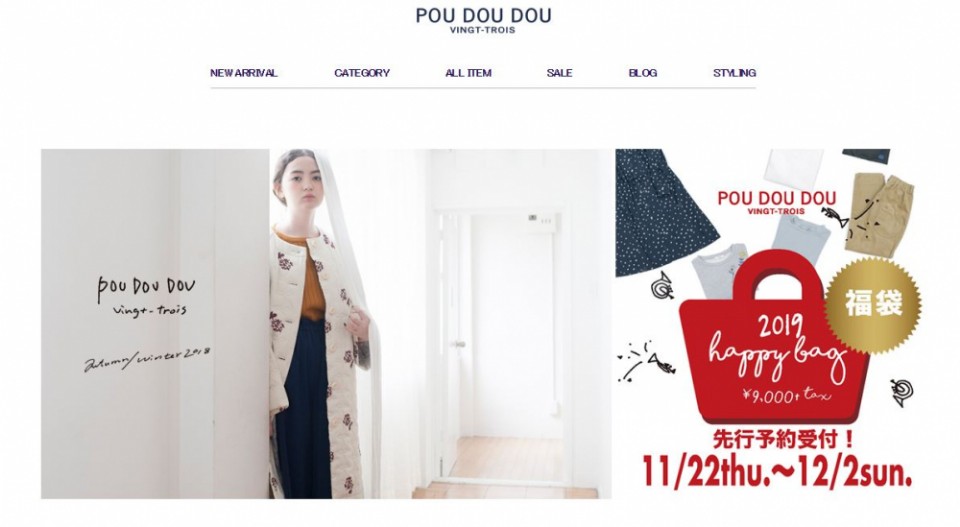Select the beige pants image

pos(879,213)
